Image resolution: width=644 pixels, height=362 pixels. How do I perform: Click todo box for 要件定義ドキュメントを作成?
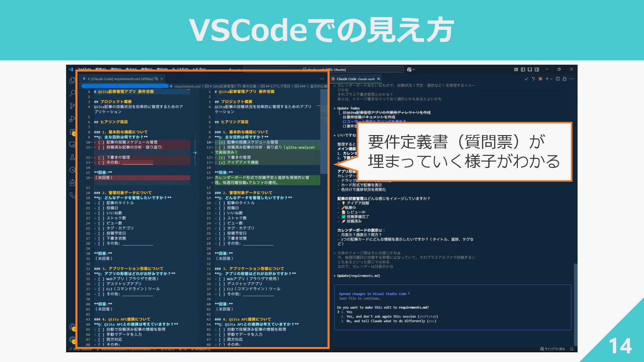coord(344,117)
